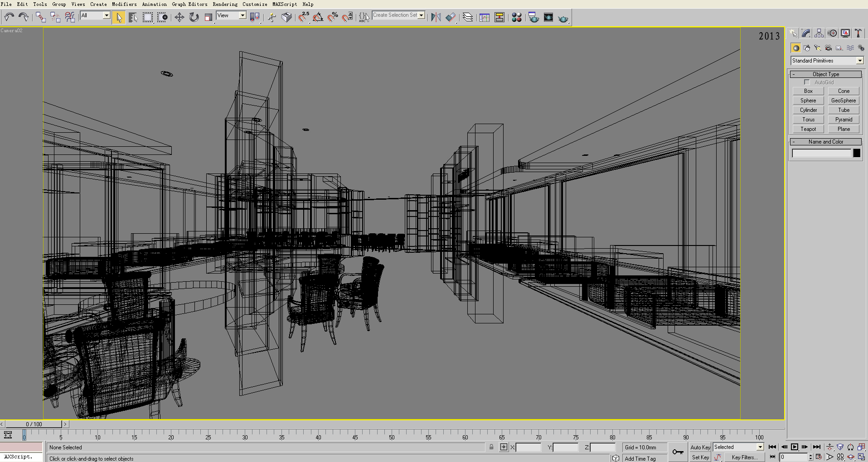Select the Cameras category icon
The image size is (868, 462).
[829, 48]
